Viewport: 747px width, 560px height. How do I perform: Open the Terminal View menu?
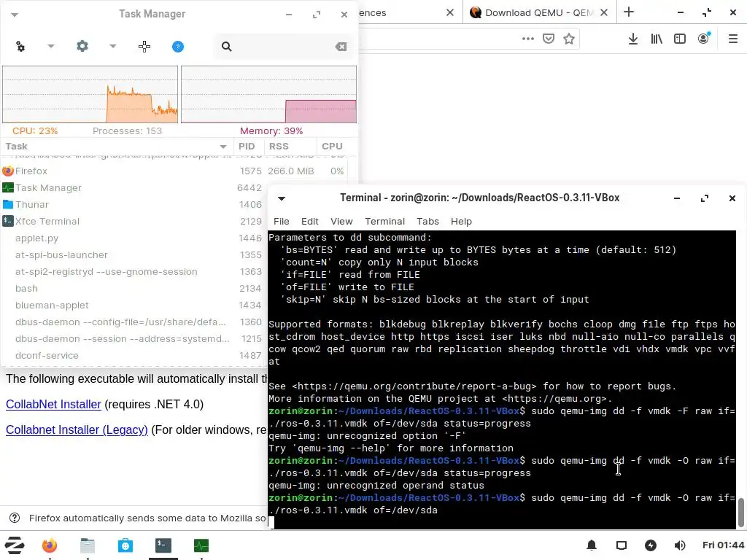[341, 222]
